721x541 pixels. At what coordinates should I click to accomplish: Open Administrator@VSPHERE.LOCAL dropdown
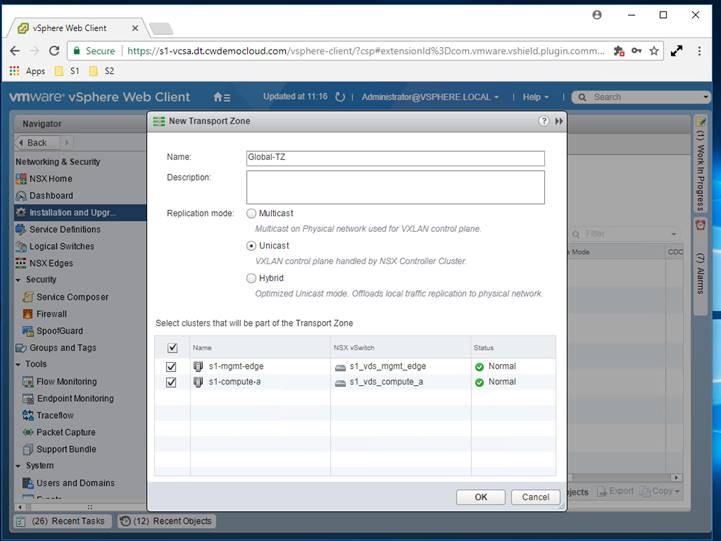(x=430, y=97)
